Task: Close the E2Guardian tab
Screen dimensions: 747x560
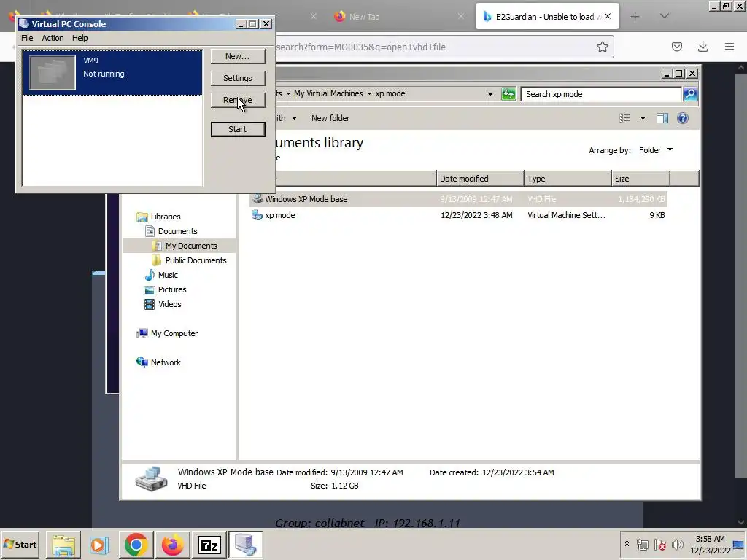Action: click(x=608, y=16)
